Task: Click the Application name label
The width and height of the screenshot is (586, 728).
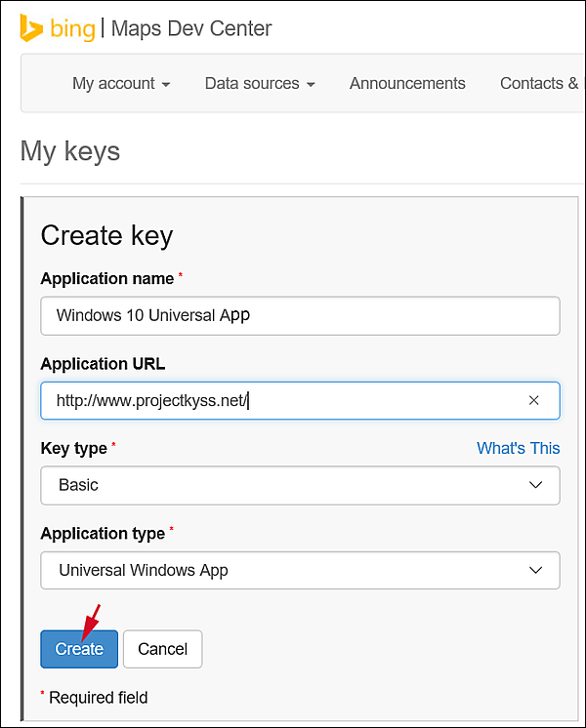Action: click(107, 278)
